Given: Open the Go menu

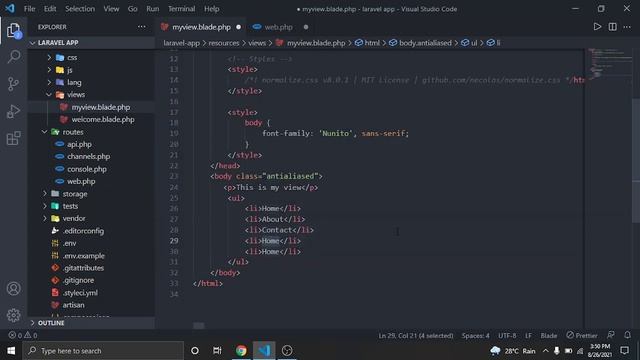Looking at the screenshot, I should click(x=132, y=9).
